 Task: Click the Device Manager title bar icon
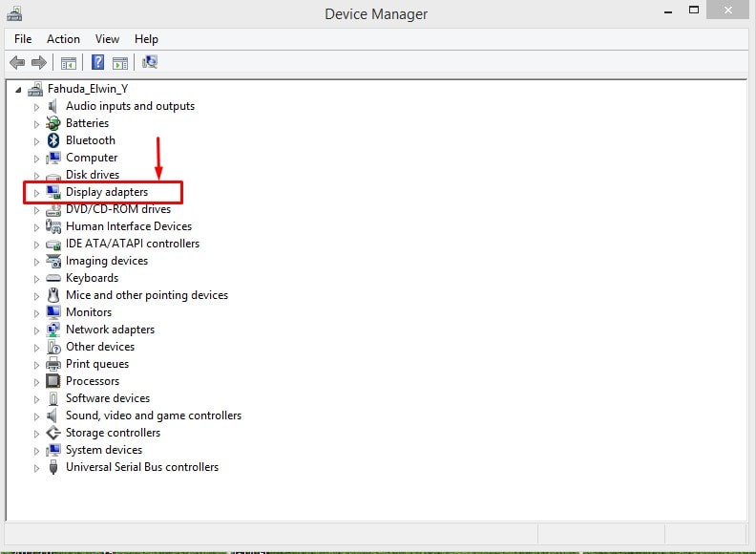[x=14, y=13]
